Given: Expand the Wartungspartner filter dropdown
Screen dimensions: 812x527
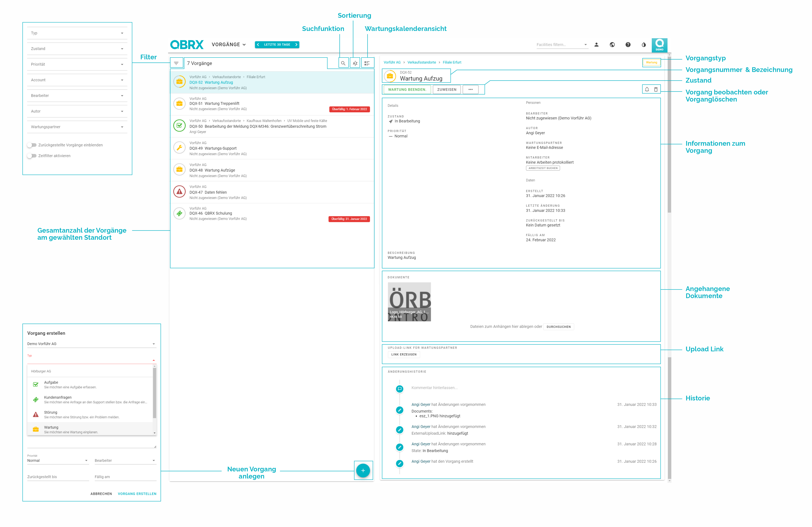Looking at the screenshot, I should pos(77,127).
